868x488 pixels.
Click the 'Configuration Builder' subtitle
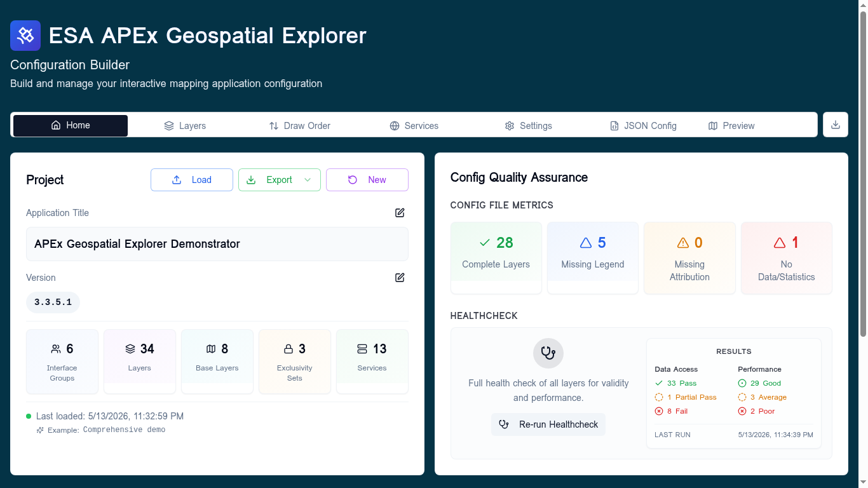pyautogui.click(x=70, y=65)
